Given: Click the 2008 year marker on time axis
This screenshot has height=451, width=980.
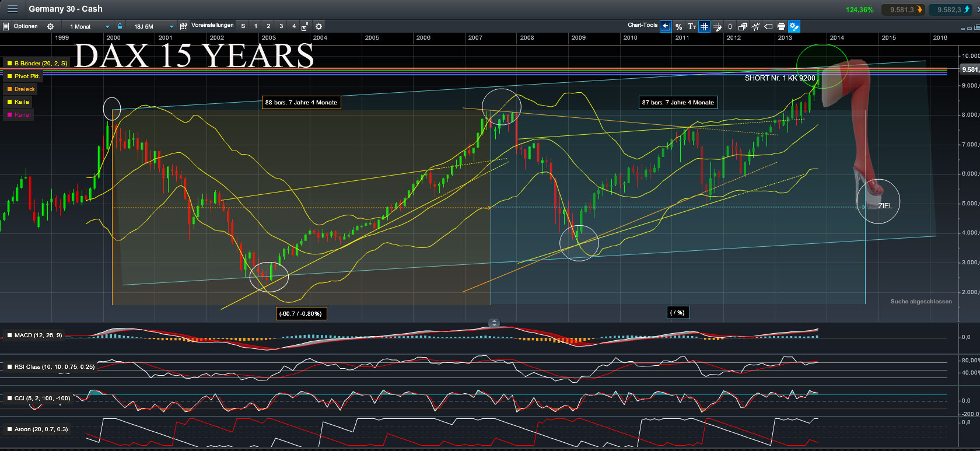Looking at the screenshot, I should coord(527,37).
